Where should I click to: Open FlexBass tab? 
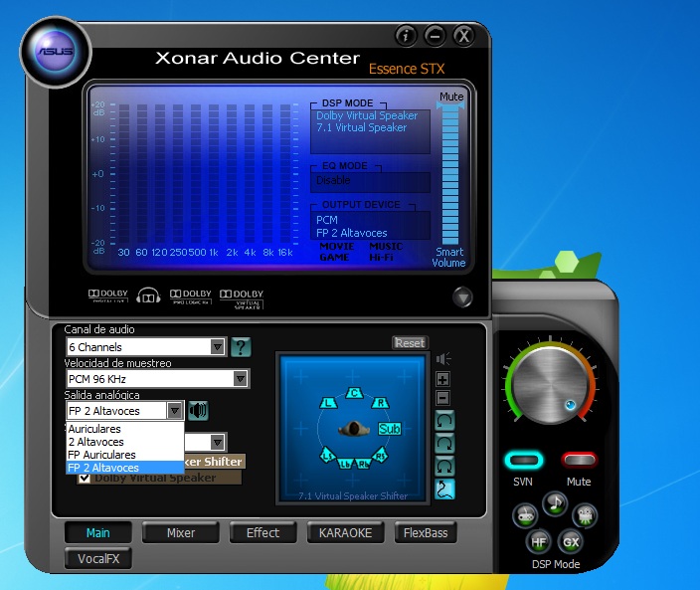426,532
